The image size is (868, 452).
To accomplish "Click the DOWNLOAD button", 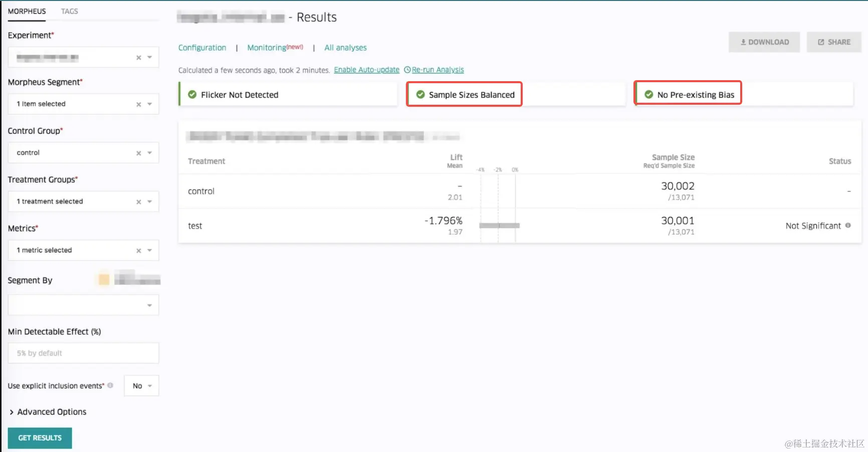I will point(764,42).
